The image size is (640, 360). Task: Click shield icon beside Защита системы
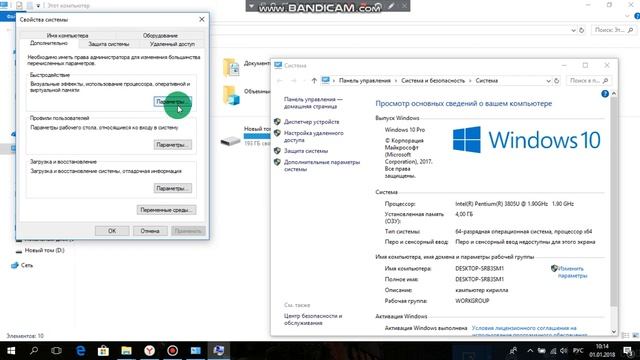point(277,151)
